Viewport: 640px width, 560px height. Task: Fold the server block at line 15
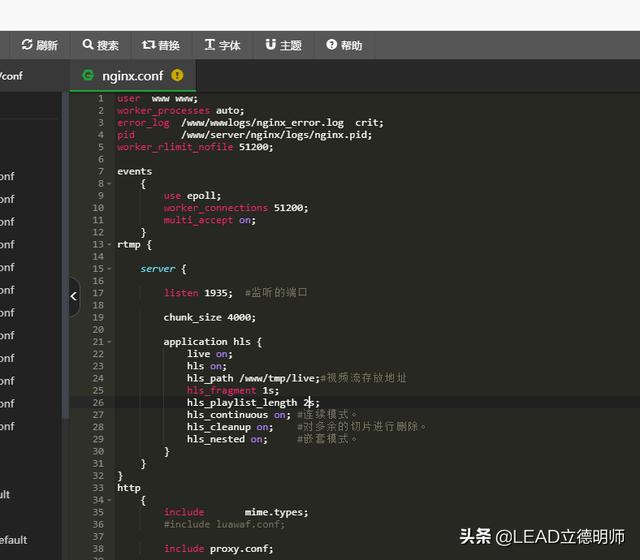click(109, 269)
